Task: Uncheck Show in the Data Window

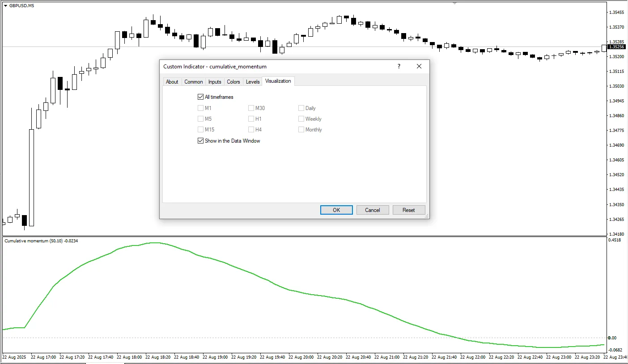Action: click(200, 140)
